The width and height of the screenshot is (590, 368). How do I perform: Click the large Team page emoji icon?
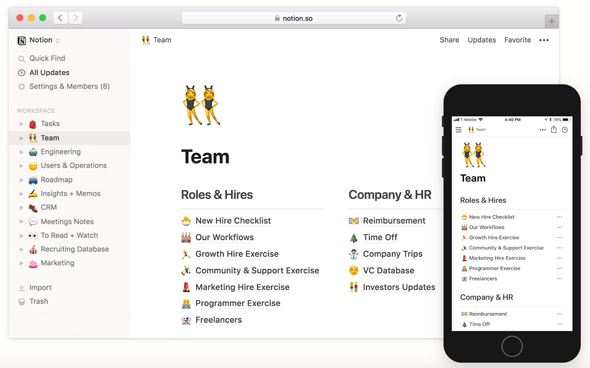(x=201, y=105)
